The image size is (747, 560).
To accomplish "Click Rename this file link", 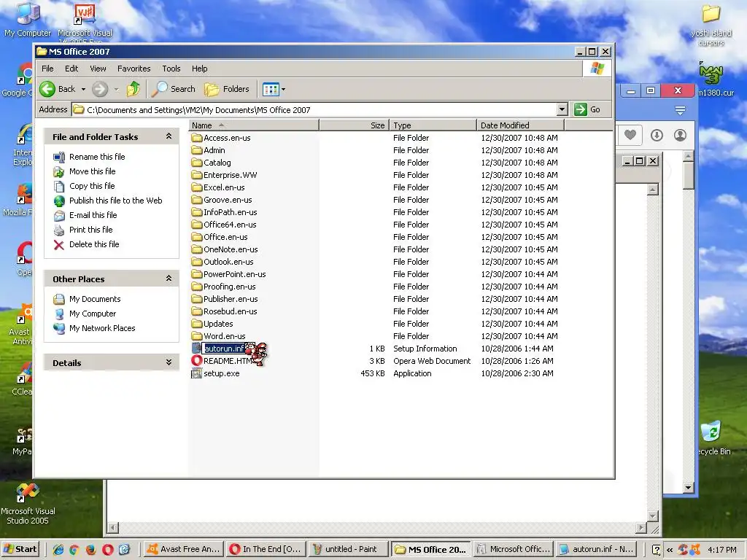I will click(97, 157).
